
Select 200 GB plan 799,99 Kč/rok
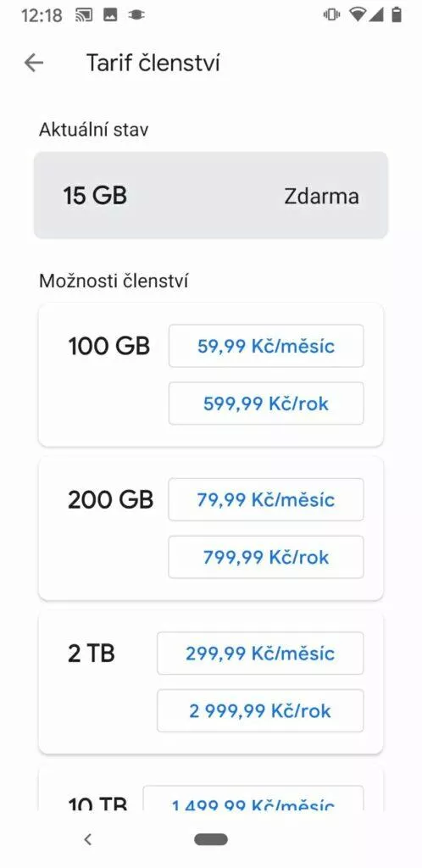click(x=266, y=557)
